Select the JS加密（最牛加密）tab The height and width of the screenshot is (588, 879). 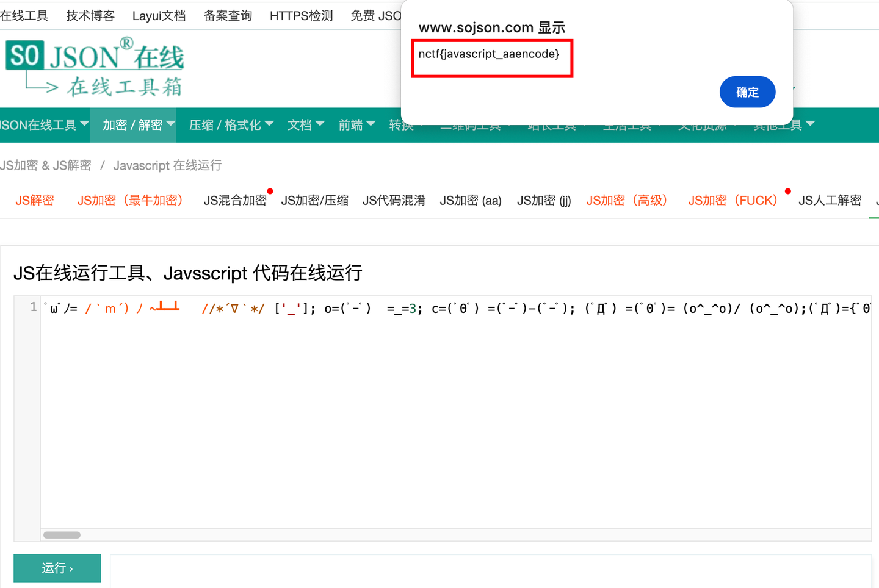coord(130,200)
